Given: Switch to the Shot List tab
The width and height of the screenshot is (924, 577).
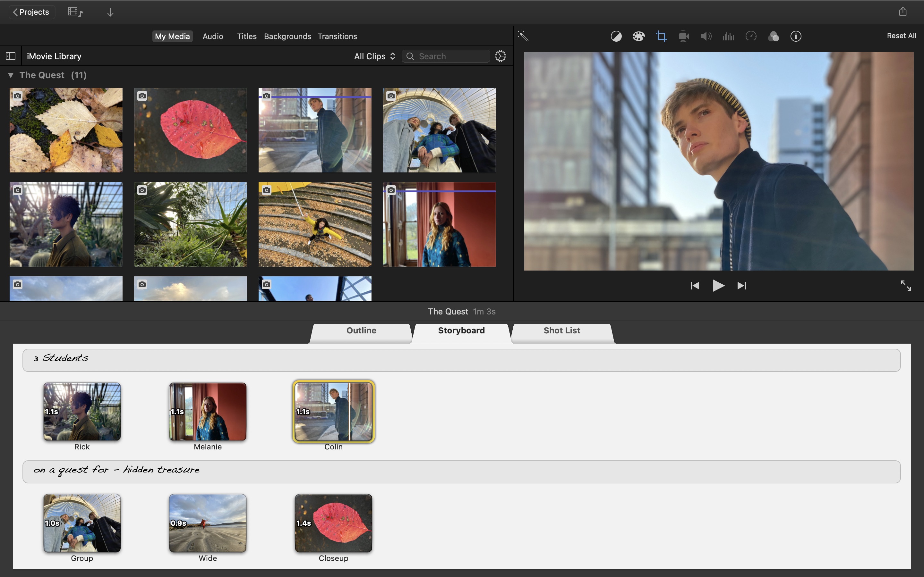Looking at the screenshot, I should pyautogui.click(x=561, y=330).
